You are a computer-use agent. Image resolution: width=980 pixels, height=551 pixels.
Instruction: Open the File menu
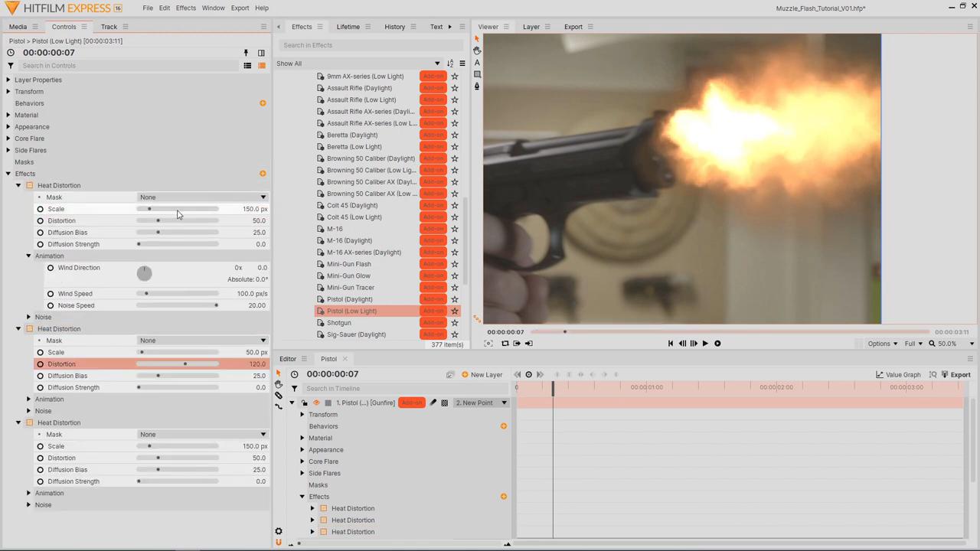[147, 8]
